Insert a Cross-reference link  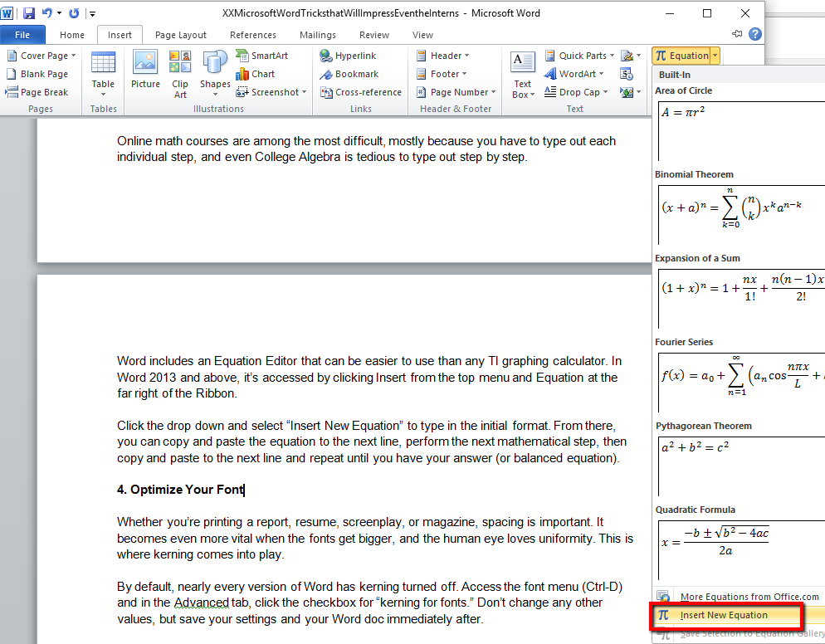point(360,92)
